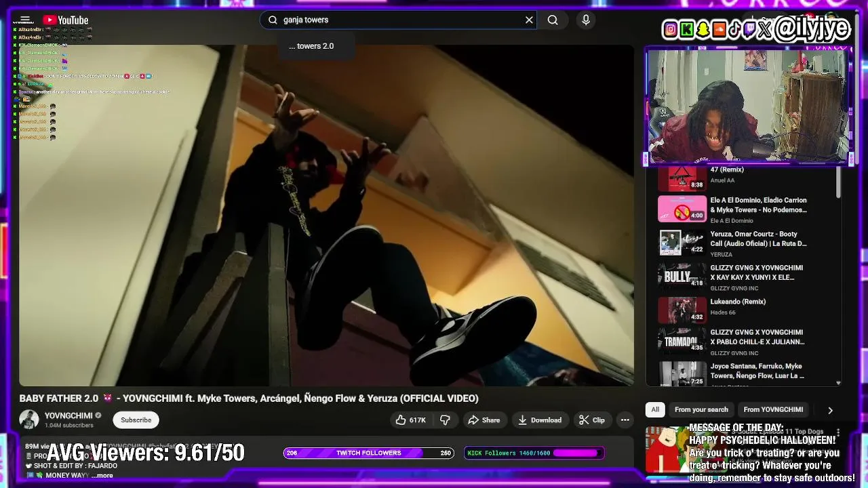The height and width of the screenshot is (488, 868).
Task: Pick the '... towers 2.0' search suggestion
Action: pos(311,46)
